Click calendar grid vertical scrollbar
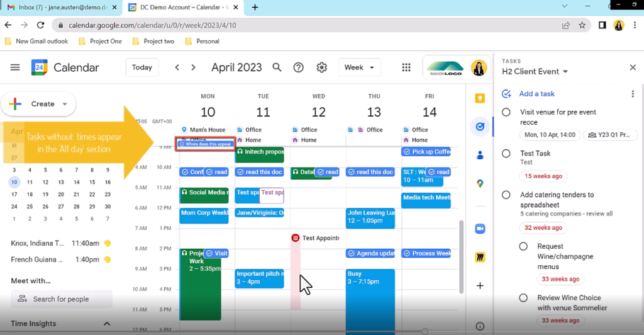The height and width of the screenshot is (335, 644). [461, 257]
